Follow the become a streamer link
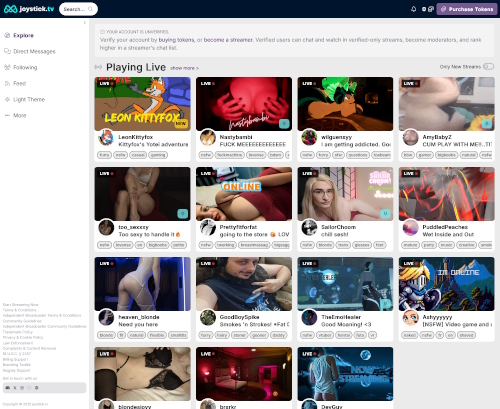The width and height of the screenshot is (500, 409). (228, 40)
